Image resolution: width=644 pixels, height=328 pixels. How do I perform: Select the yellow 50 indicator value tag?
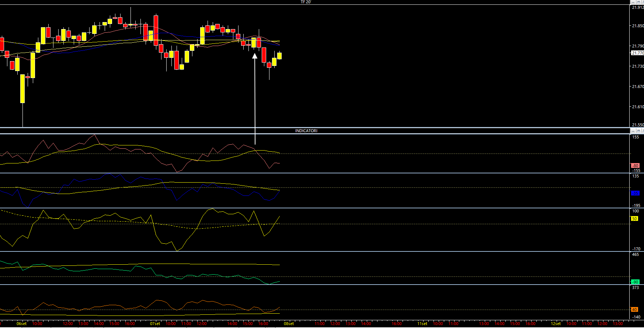(x=634, y=219)
